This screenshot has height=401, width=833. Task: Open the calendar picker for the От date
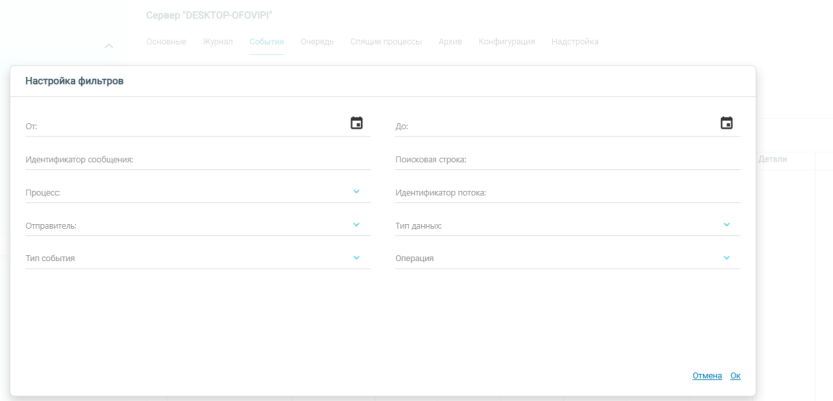tap(356, 123)
